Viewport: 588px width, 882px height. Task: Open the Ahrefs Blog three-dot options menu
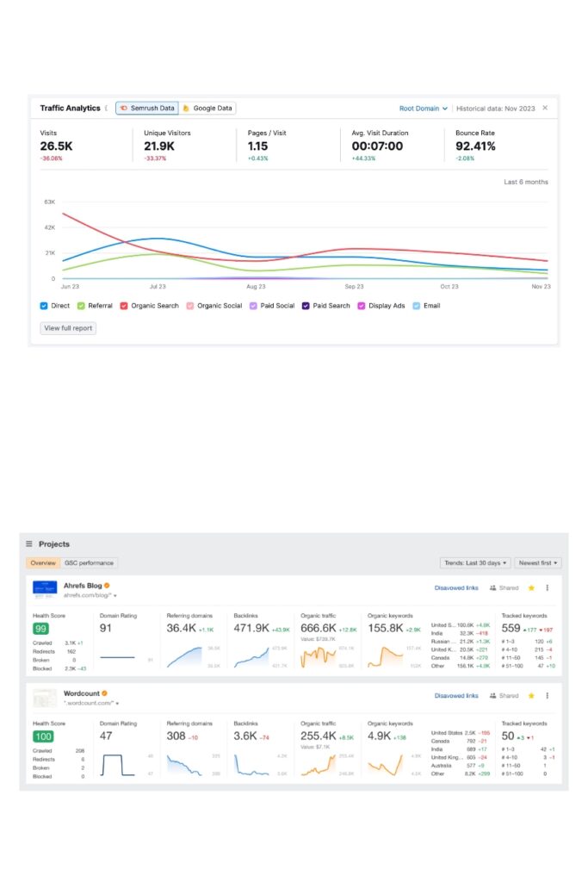pos(548,587)
